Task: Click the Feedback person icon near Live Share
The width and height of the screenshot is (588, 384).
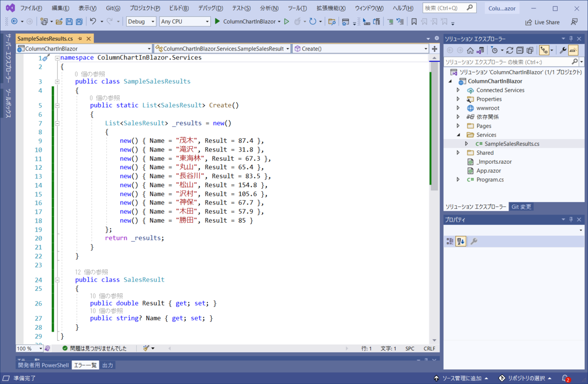Action: tap(574, 22)
